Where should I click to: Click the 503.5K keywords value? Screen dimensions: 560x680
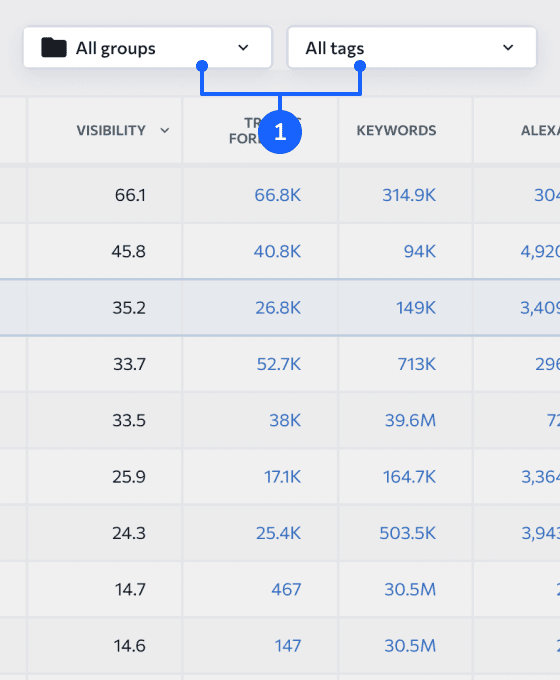pos(408,533)
